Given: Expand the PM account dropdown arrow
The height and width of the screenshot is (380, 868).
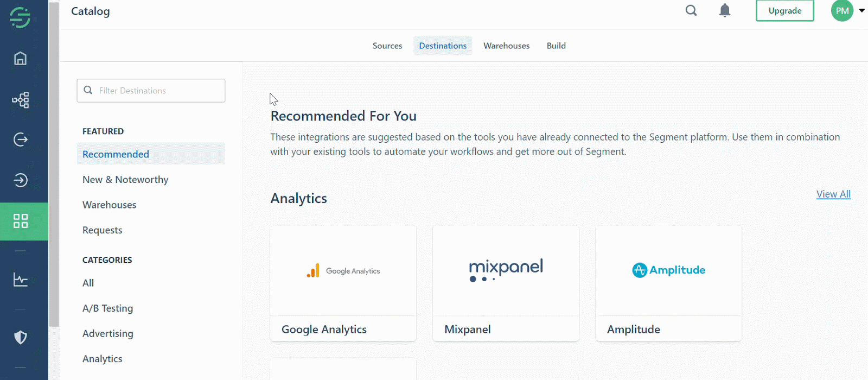Looking at the screenshot, I should (861, 10).
